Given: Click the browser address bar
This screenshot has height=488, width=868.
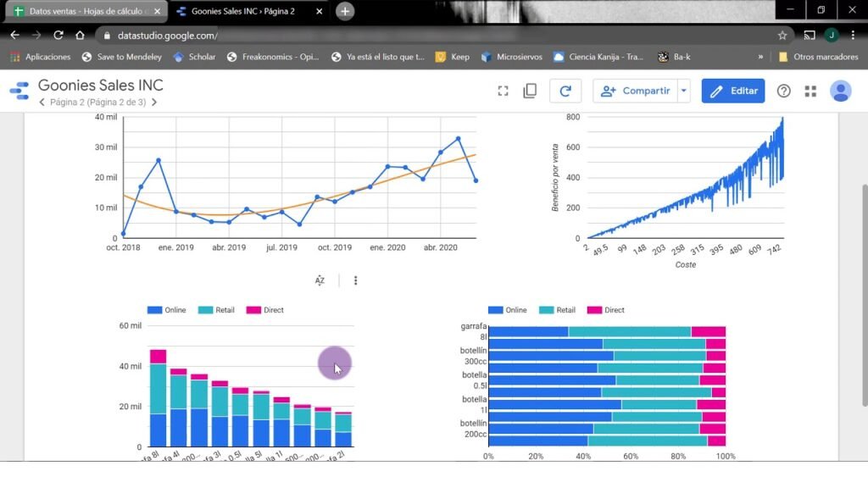Looking at the screenshot, I should pyautogui.click(x=424, y=36).
